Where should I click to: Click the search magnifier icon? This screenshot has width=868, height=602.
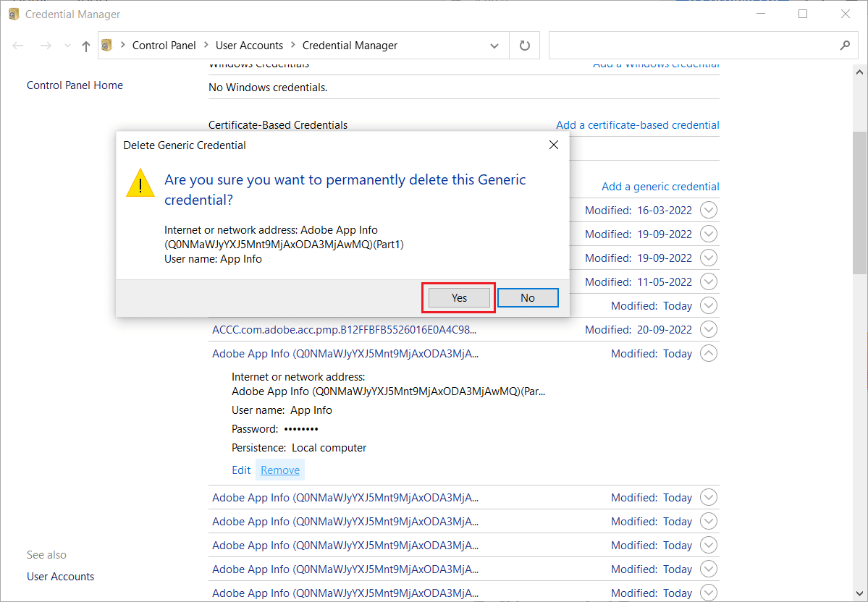pos(845,46)
